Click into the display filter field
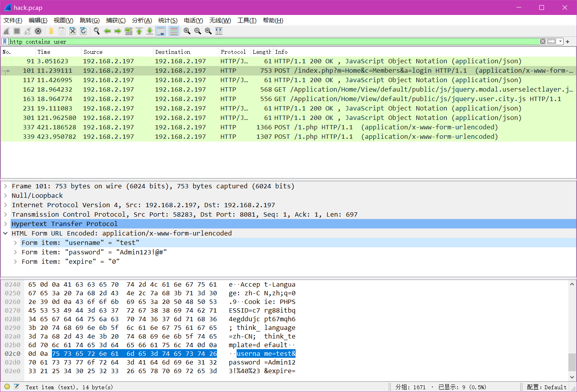This screenshot has height=392, width=577. click(274, 41)
